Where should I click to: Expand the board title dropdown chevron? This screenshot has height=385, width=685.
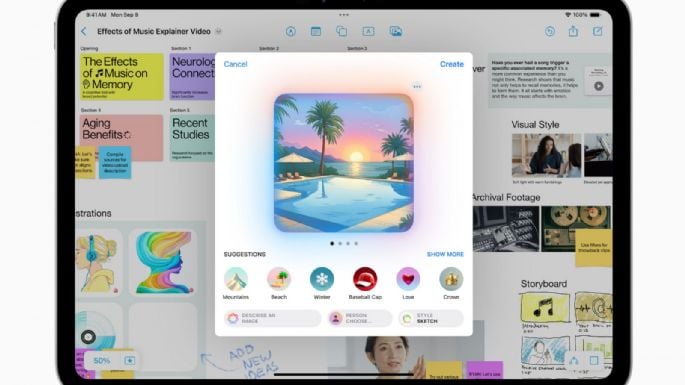[x=218, y=31]
